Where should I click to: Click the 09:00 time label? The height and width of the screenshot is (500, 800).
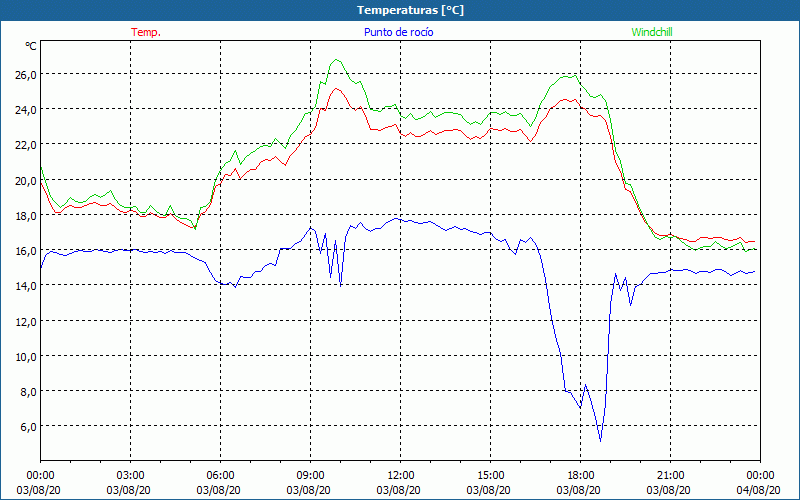point(310,476)
